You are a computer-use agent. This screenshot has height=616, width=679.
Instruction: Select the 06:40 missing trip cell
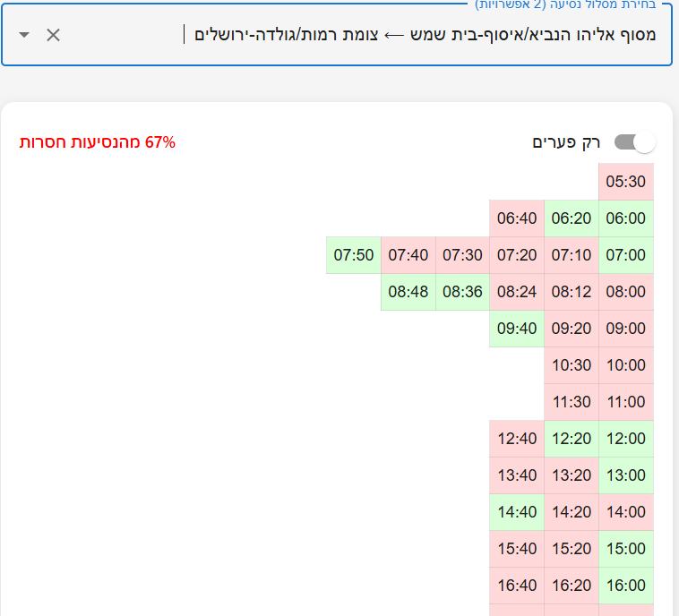pyautogui.click(x=517, y=218)
